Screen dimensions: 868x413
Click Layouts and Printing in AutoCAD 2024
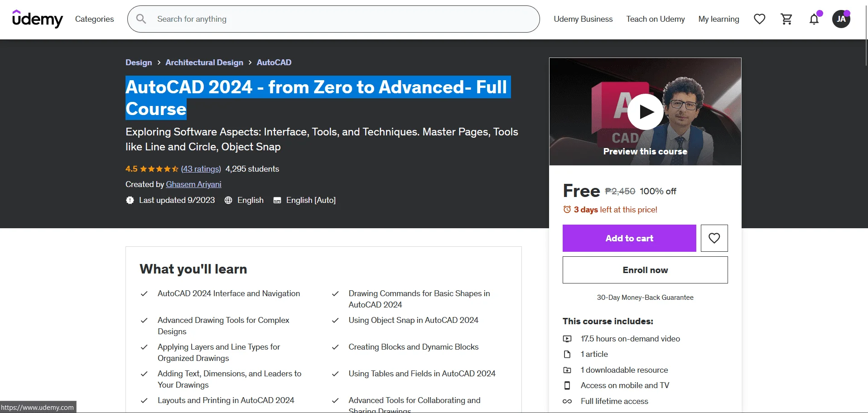[226, 400]
